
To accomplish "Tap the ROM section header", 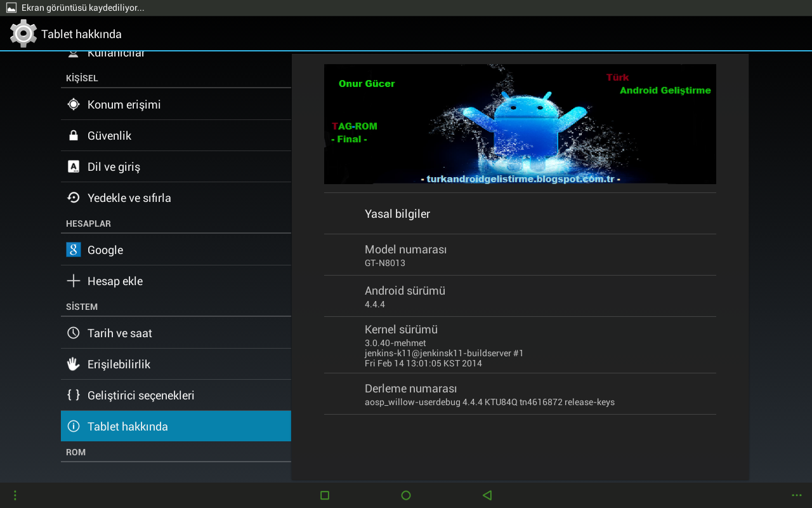I will pyautogui.click(x=75, y=452).
